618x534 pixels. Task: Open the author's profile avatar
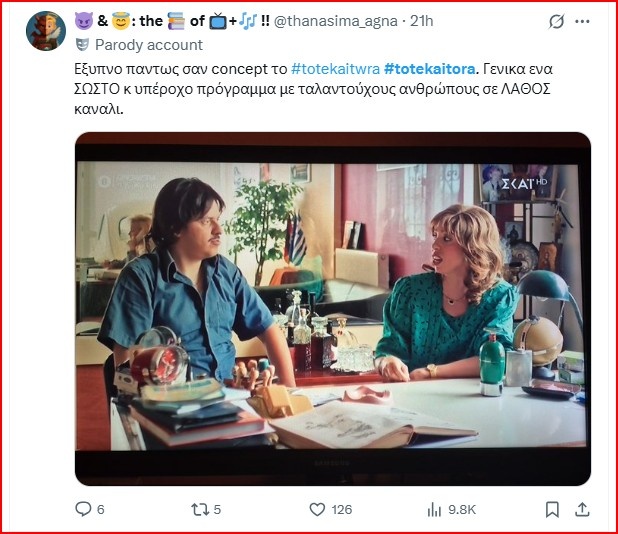[x=46, y=31]
